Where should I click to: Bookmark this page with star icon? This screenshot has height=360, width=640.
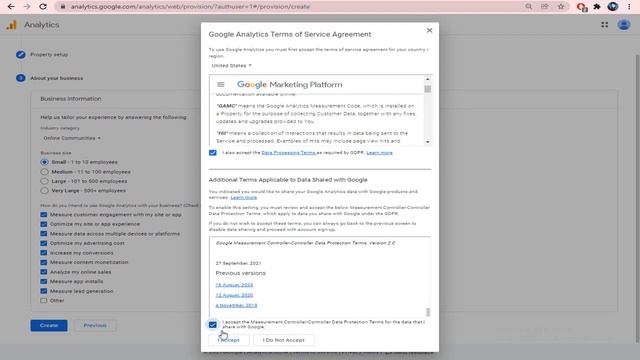click(x=561, y=7)
